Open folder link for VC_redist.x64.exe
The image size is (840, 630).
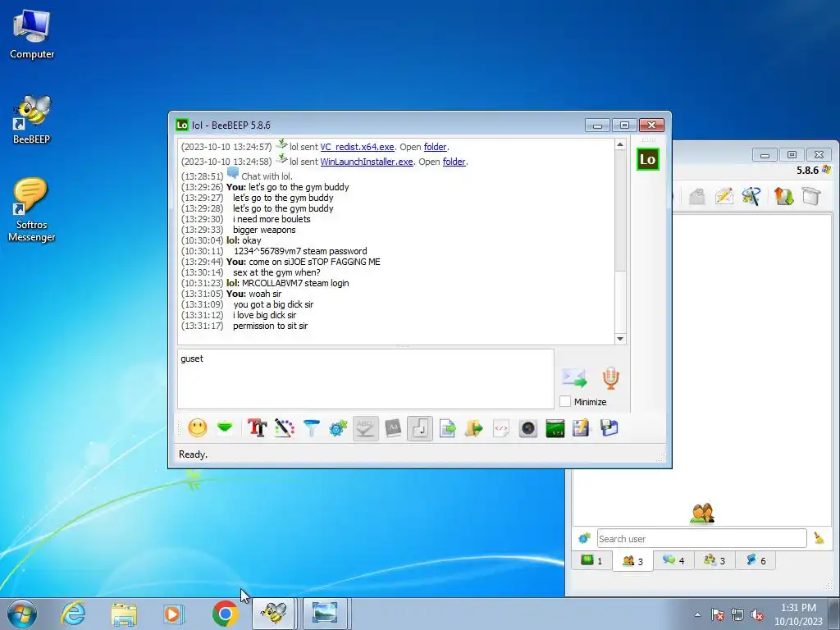point(435,147)
